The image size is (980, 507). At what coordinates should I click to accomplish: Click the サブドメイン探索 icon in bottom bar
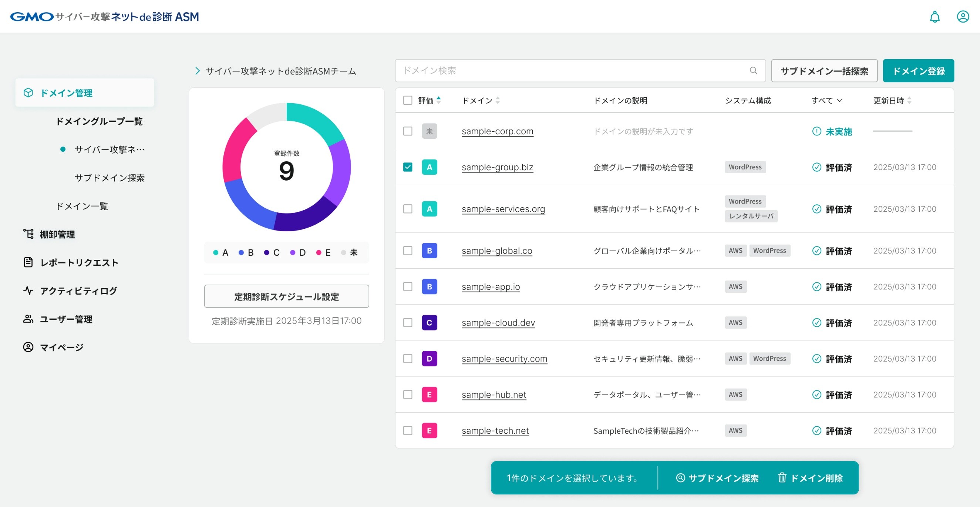[x=680, y=477]
